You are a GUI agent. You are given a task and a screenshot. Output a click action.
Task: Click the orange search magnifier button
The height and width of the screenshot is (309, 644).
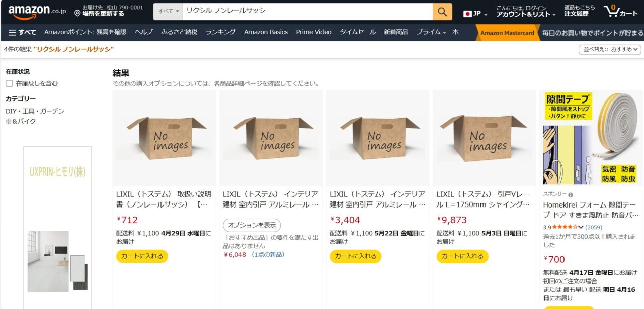442,11
